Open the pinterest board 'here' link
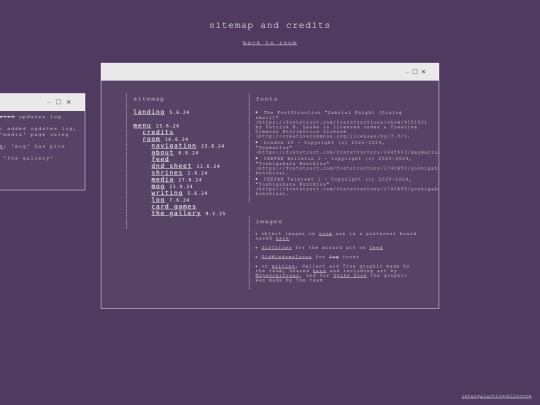Screen dimensions: 540x405 click(x=282, y=238)
